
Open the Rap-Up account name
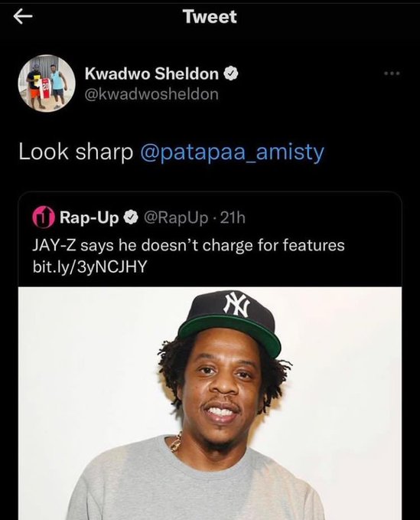pos(89,218)
